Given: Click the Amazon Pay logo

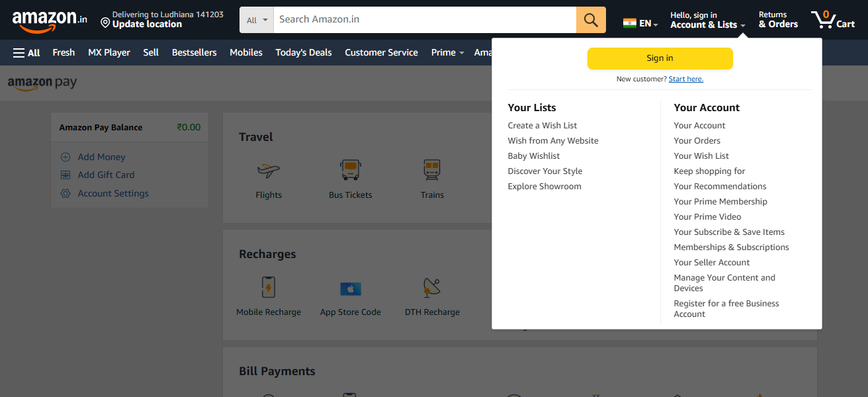Looking at the screenshot, I should 42,83.
